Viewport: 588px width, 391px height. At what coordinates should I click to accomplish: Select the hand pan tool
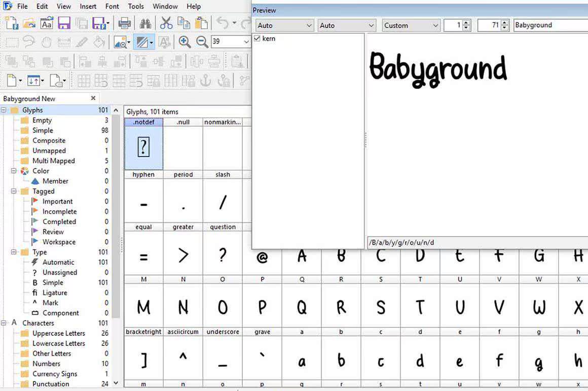(47, 42)
